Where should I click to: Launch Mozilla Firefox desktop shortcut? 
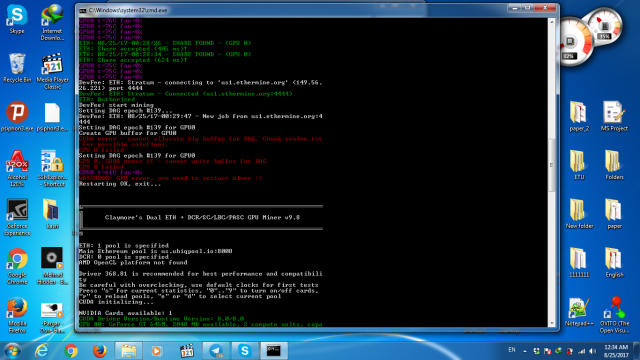pos(17,315)
